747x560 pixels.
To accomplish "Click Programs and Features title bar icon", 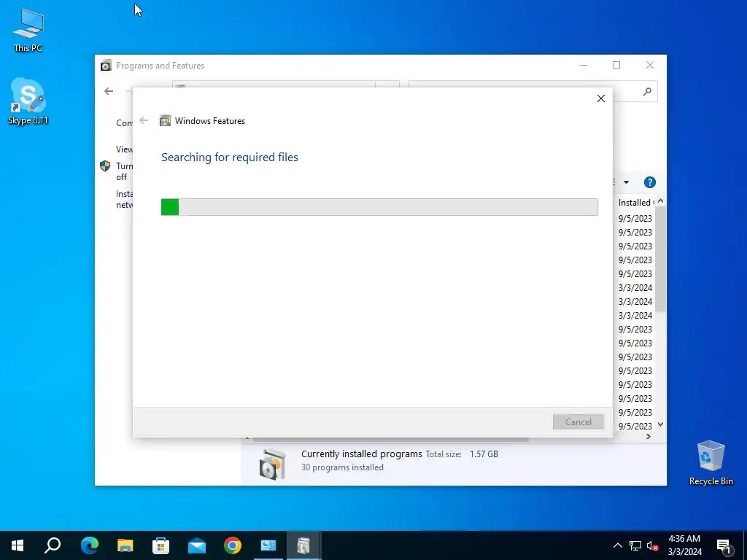I will [106, 65].
